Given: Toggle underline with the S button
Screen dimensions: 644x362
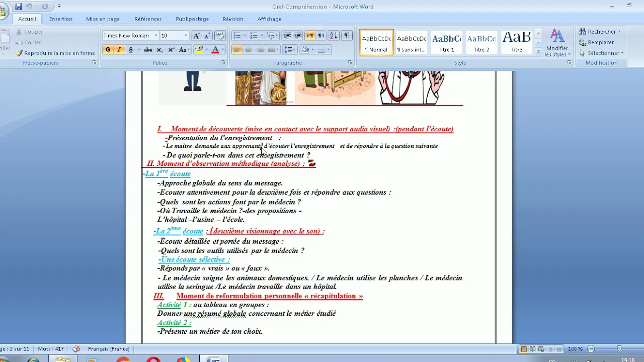Looking at the screenshot, I should coord(131,50).
